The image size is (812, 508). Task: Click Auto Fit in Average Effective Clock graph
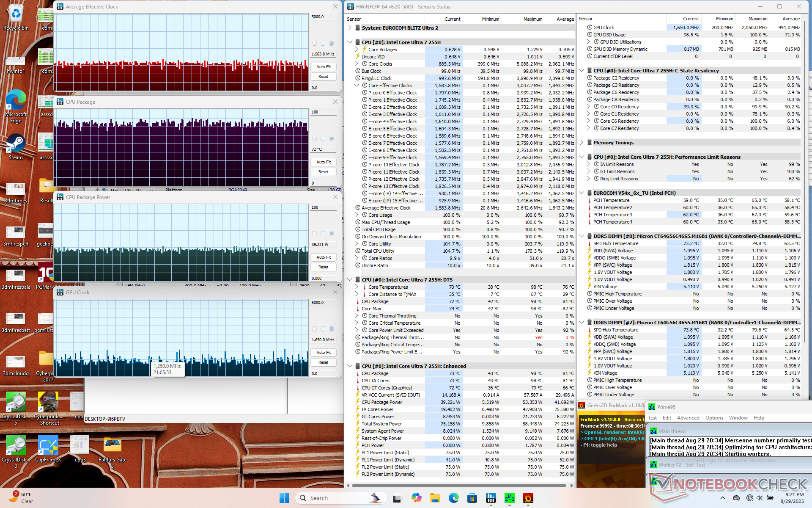[324, 67]
